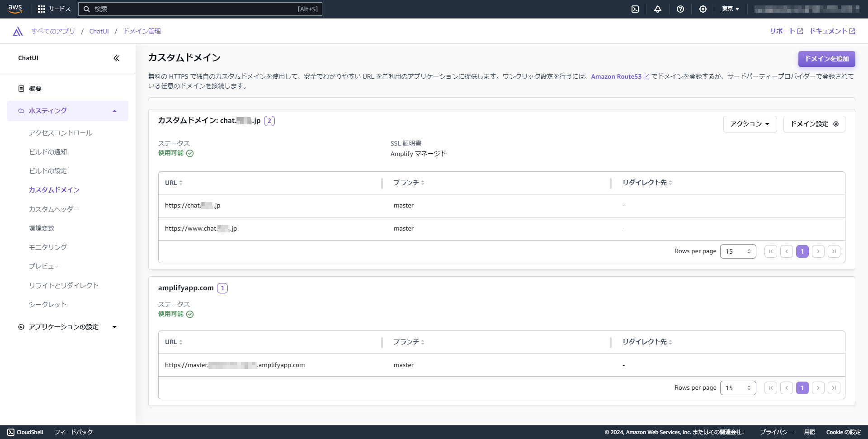
Task: Expand アプリケーションの設定 section
Action: click(68, 327)
